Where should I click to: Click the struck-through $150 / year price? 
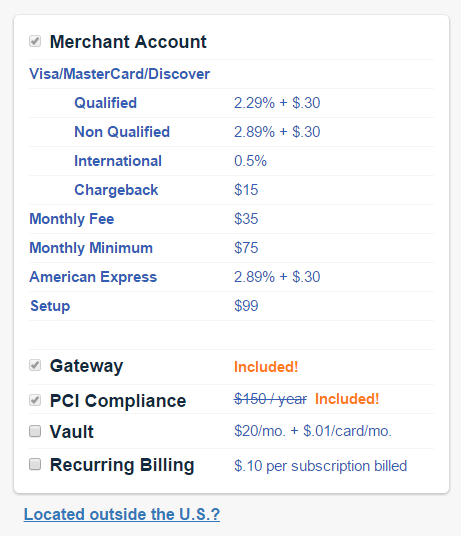click(x=270, y=399)
